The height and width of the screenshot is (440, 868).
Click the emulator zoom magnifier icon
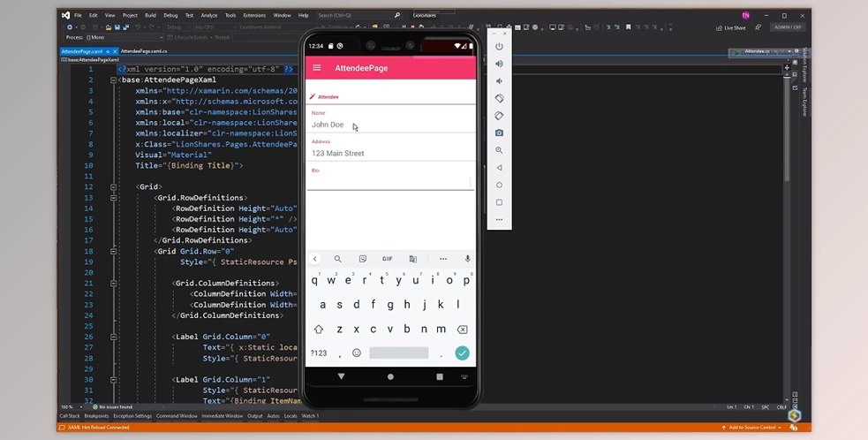[x=499, y=150]
